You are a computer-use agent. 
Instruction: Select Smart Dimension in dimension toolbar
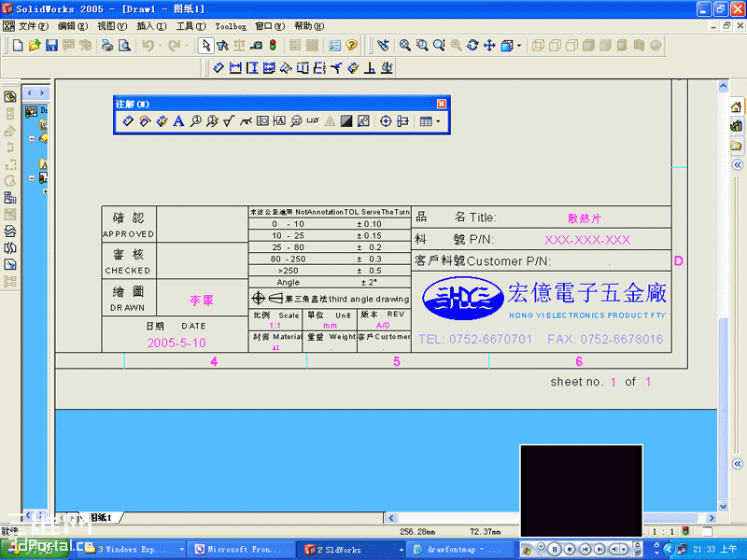click(x=218, y=67)
